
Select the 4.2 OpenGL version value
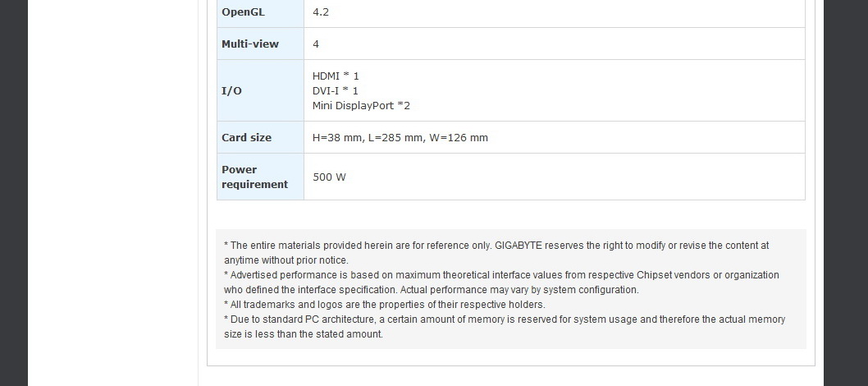coord(321,12)
